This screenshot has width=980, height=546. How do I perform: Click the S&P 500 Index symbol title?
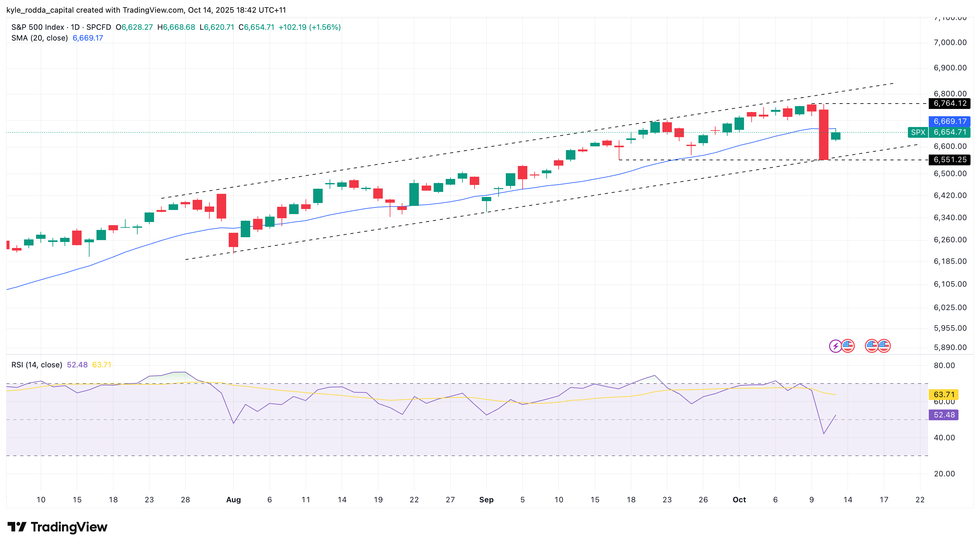[38, 28]
